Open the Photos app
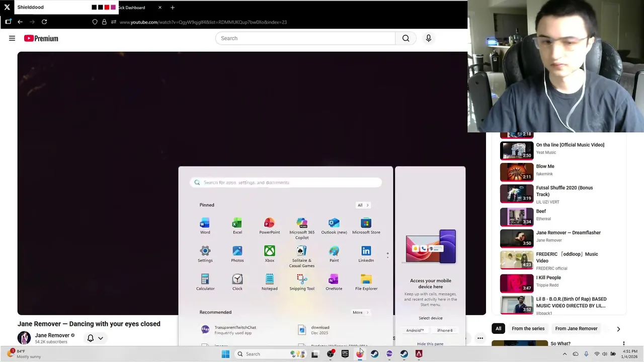This screenshot has width=644, height=362. (237, 254)
